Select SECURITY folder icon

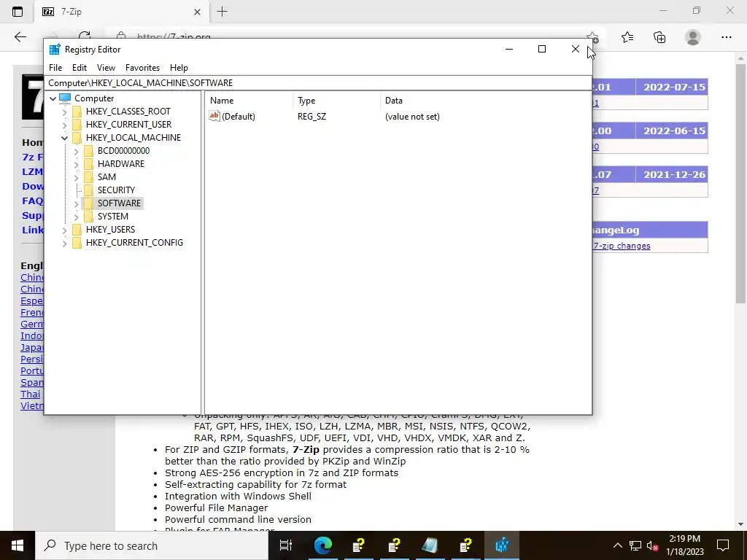(x=88, y=190)
